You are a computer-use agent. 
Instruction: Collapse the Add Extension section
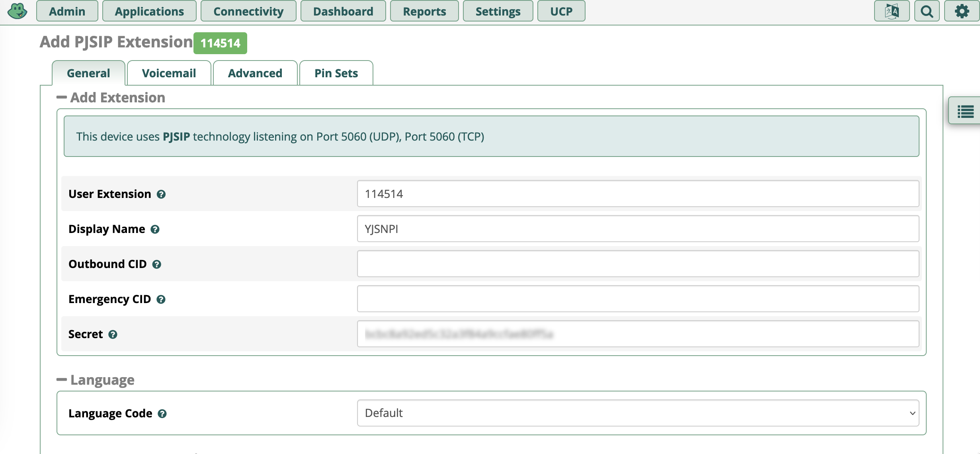[62, 97]
